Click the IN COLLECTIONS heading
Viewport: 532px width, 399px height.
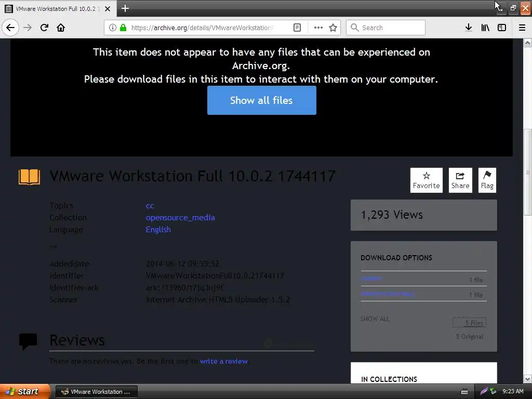(389, 379)
